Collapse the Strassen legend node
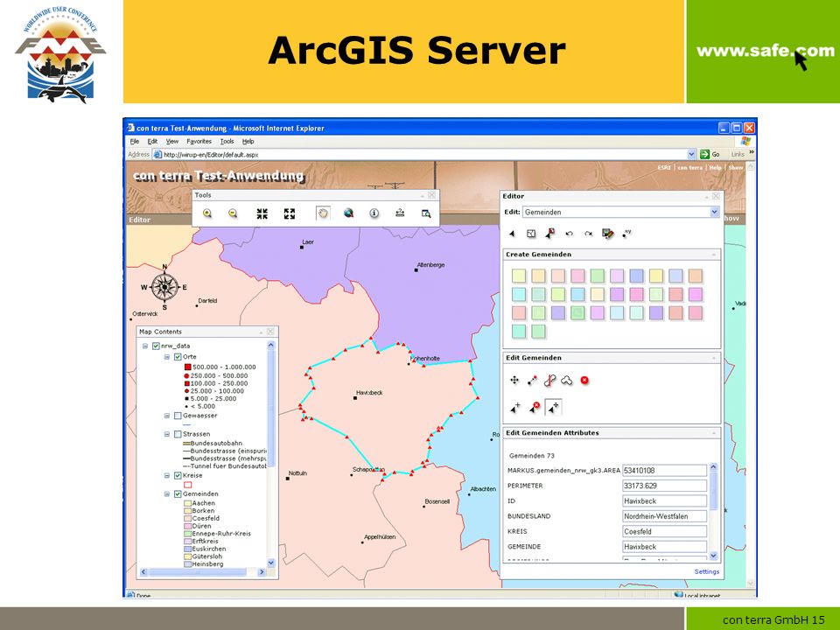The width and height of the screenshot is (840, 630). click(x=167, y=434)
